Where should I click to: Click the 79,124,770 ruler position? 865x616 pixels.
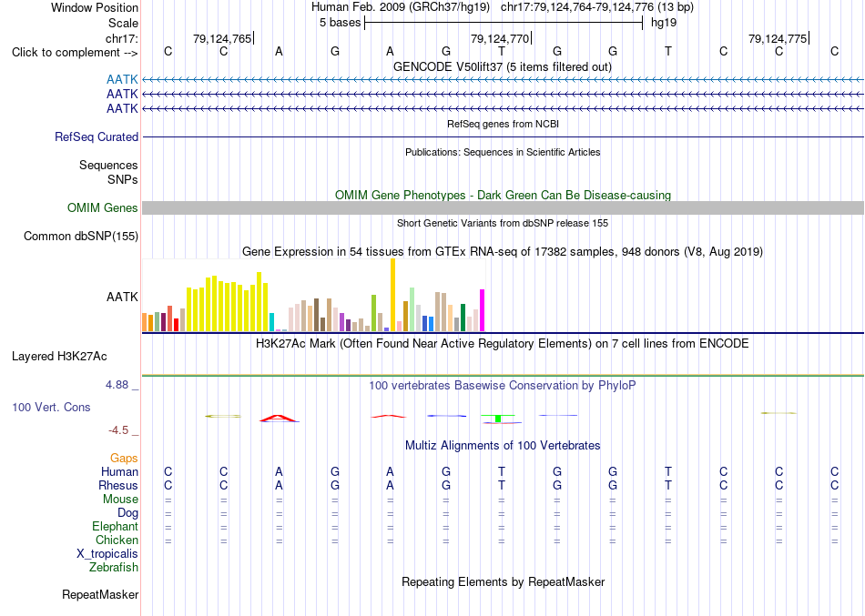tap(500, 38)
